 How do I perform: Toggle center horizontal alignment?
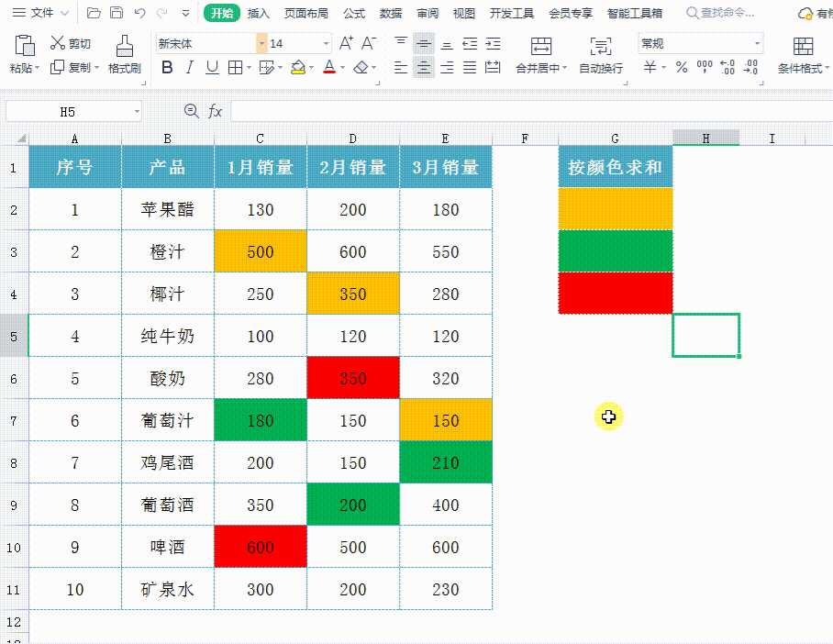point(424,68)
